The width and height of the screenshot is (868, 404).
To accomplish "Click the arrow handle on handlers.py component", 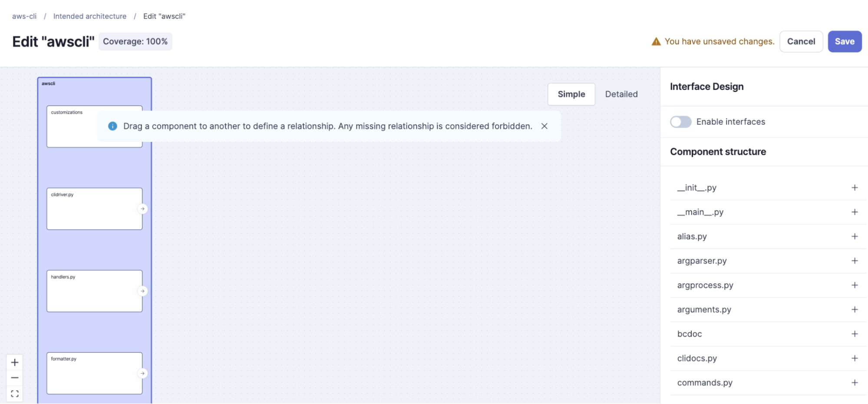I will click(x=142, y=291).
